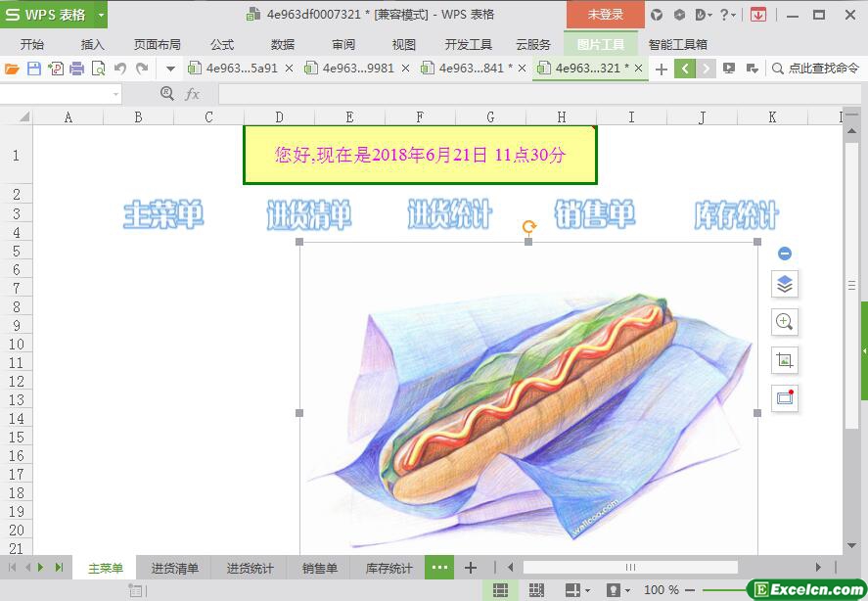Click the picture border icon with red dot
The image size is (868, 601).
point(785,397)
